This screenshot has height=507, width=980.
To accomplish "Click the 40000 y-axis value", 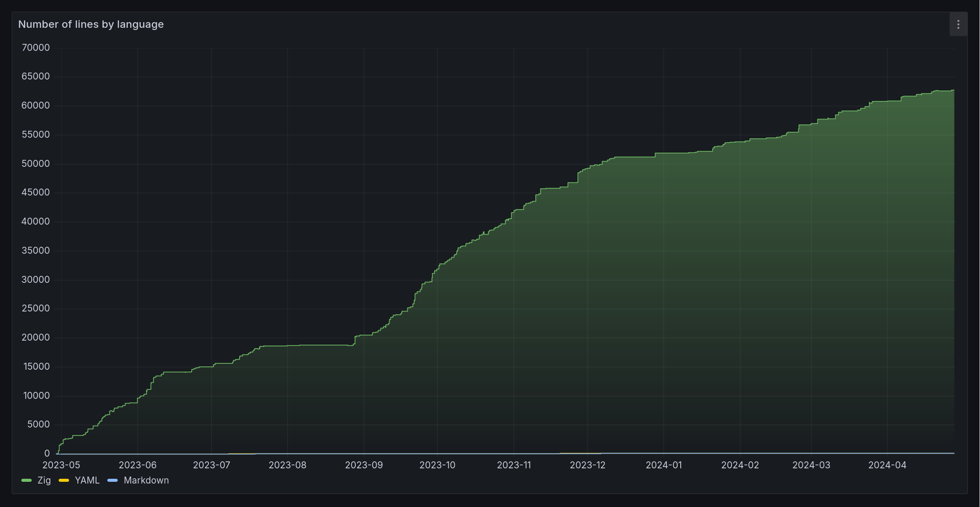I will [x=36, y=222].
